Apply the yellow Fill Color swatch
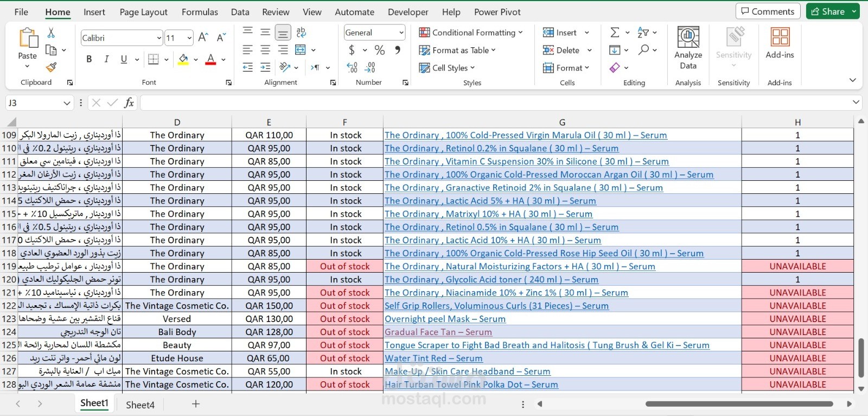868x416 pixels. pos(183,60)
